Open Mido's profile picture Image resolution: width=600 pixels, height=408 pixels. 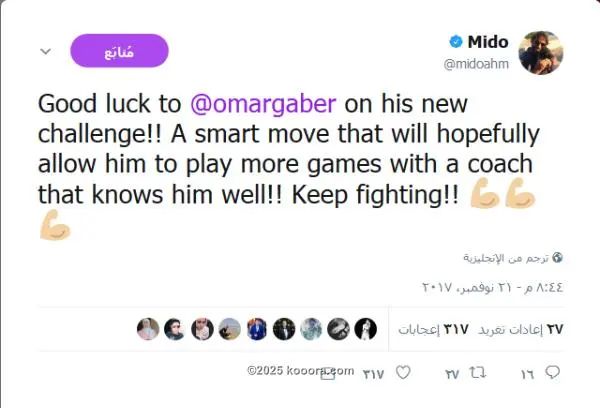[x=541, y=53]
